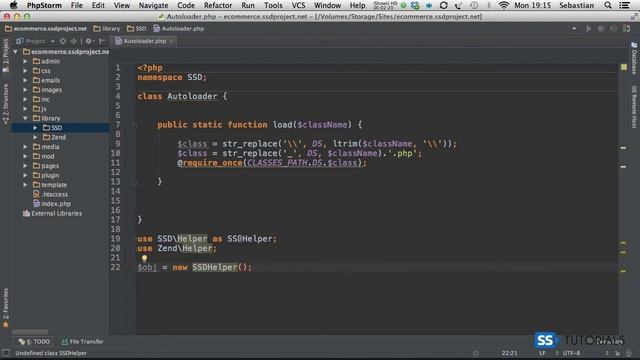The height and width of the screenshot is (360, 640).
Task: Click the Scroll from Source target icon
Action: point(62,41)
